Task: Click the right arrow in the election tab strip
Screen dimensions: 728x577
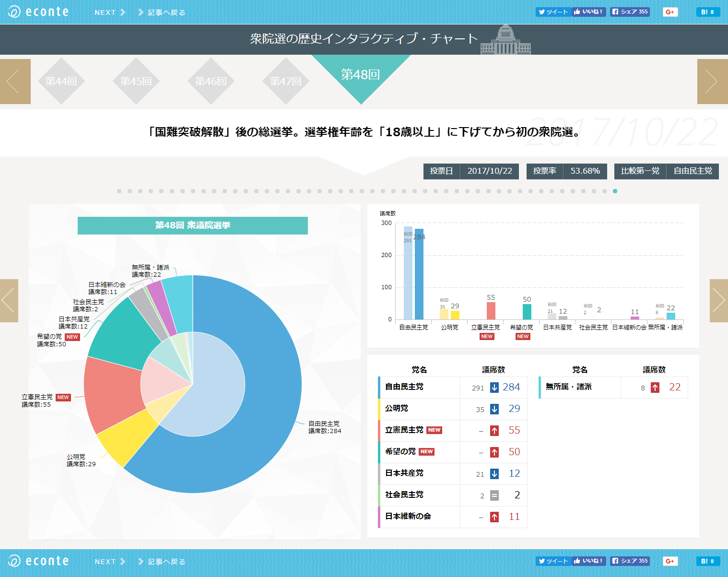Action: 712,82
